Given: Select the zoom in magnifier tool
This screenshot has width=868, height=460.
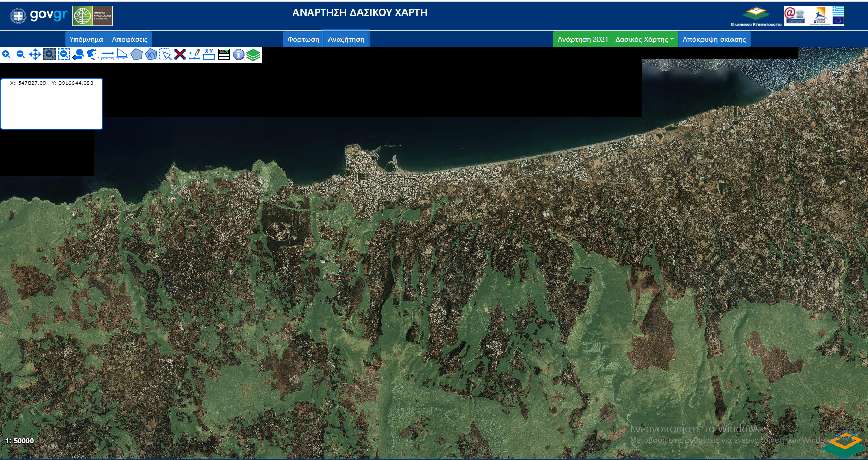Looking at the screenshot, I should [x=6, y=54].
